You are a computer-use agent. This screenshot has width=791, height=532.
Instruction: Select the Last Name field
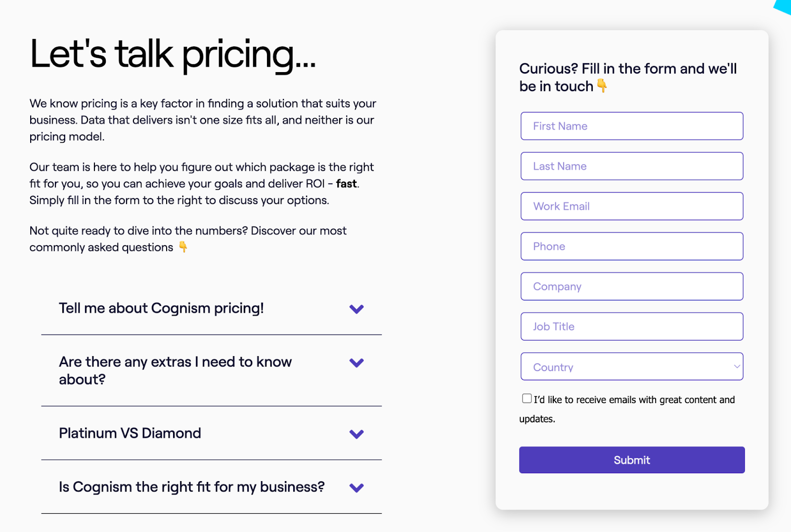pyautogui.click(x=632, y=166)
